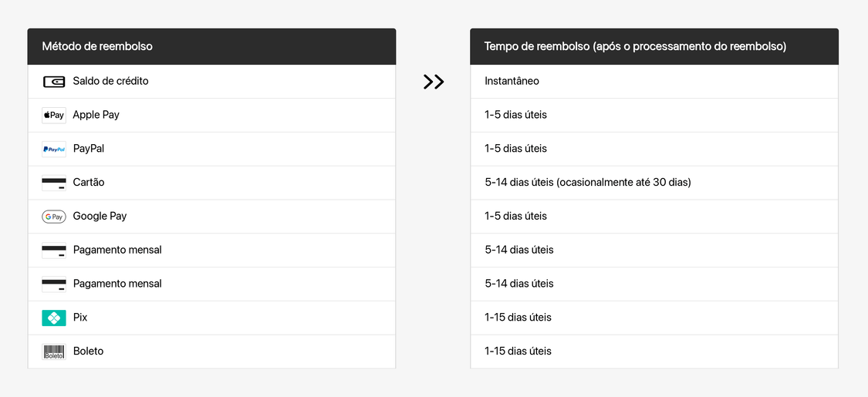Click the Apple Pay logo icon
The height and width of the screenshot is (397, 868).
point(54,116)
